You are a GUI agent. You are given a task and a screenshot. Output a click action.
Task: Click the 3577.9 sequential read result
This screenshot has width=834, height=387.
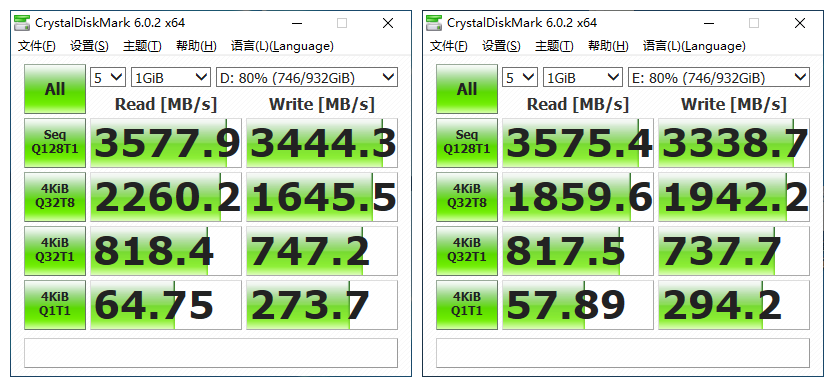tap(166, 142)
